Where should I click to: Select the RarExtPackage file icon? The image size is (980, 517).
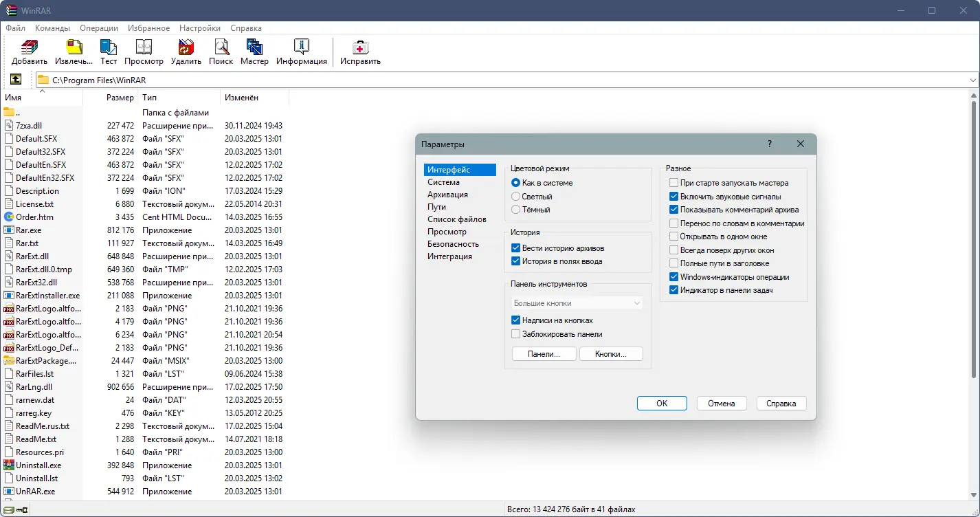(9, 360)
